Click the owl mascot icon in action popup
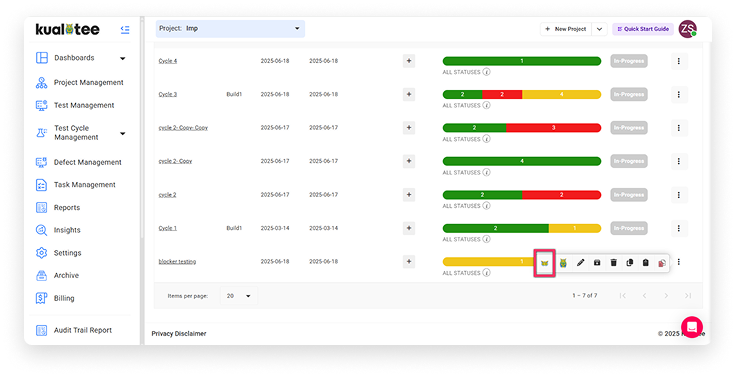Screen dimensions: 736x377 pos(563,263)
